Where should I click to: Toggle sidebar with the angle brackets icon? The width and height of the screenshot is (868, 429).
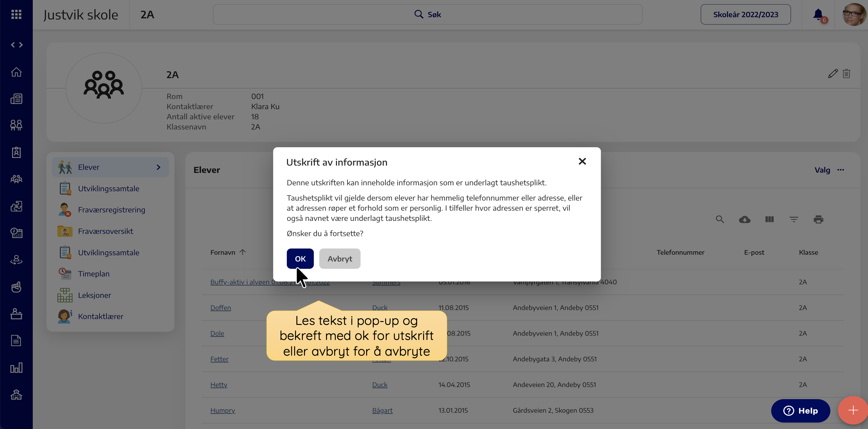tap(17, 45)
